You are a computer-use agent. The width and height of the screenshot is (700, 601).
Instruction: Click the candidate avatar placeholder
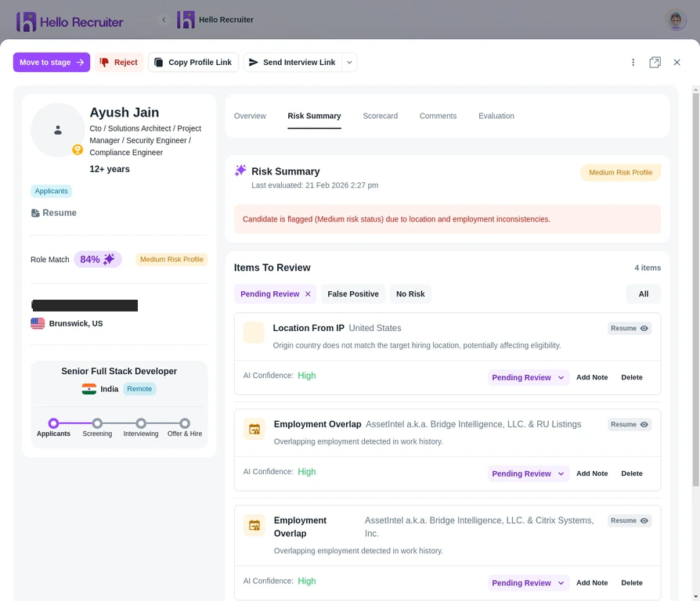pos(58,130)
